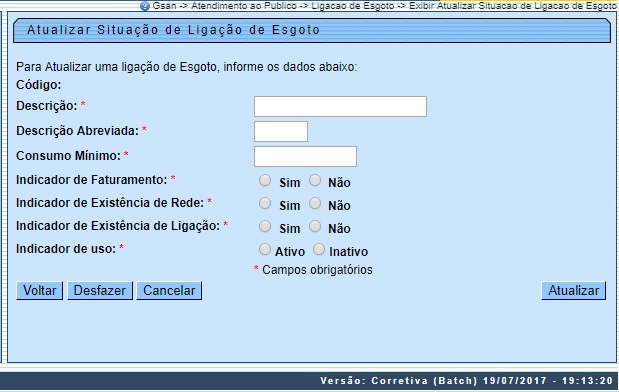Click the Cancelar button
Viewport: 619px width, 392px height.
tap(169, 291)
